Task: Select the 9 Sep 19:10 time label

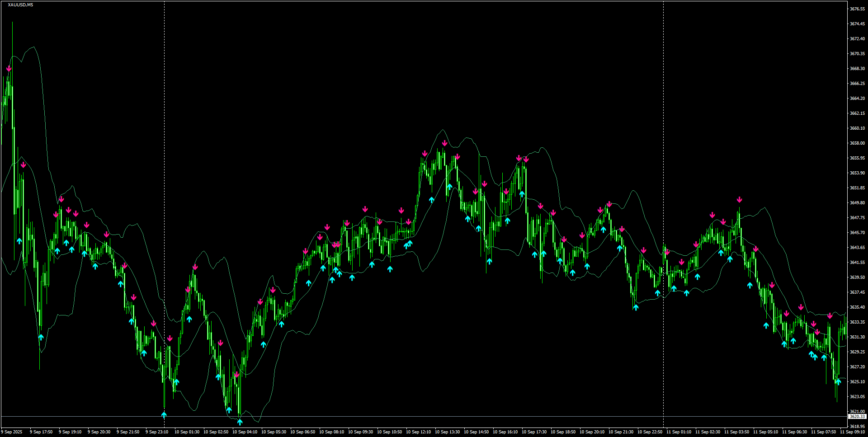Action: [70, 432]
